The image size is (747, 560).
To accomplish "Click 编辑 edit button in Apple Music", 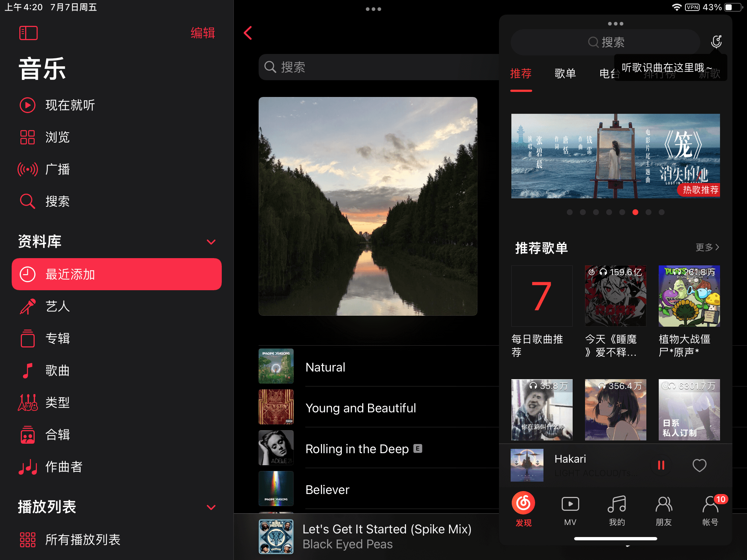I will click(x=203, y=34).
